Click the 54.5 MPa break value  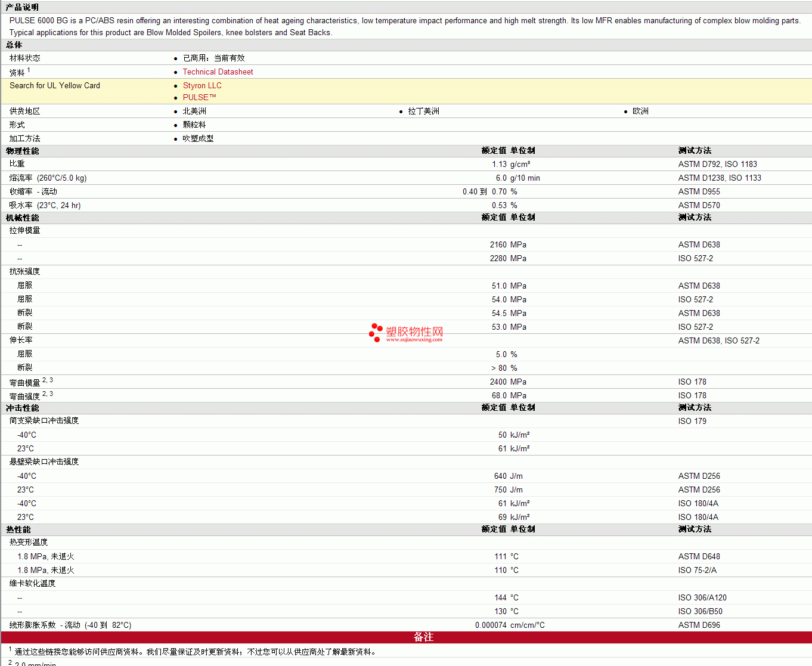pyautogui.click(x=509, y=313)
